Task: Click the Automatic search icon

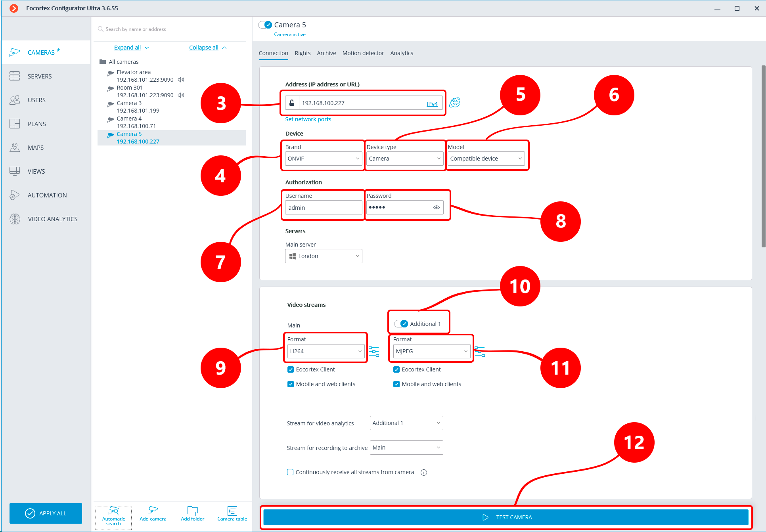Action: coord(113,511)
